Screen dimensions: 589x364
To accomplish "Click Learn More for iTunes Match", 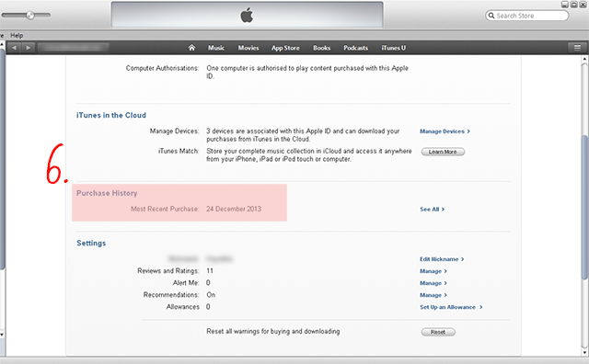I will (443, 152).
